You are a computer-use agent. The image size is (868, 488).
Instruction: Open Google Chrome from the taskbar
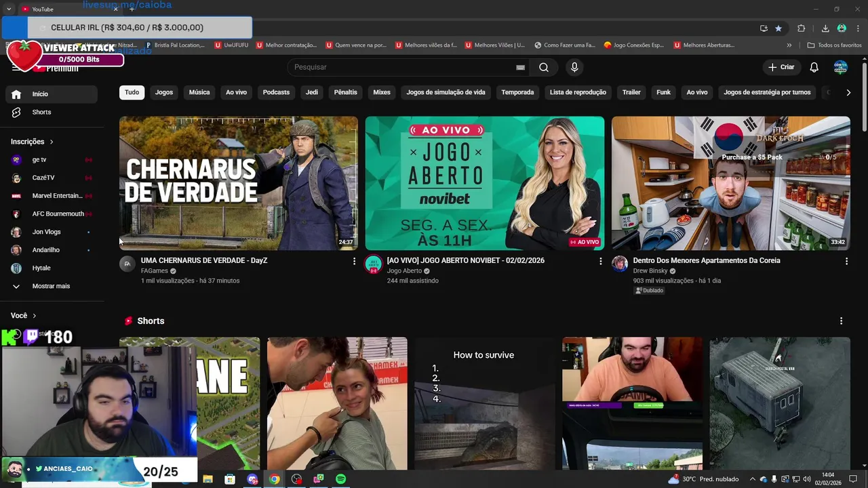(274, 479)
